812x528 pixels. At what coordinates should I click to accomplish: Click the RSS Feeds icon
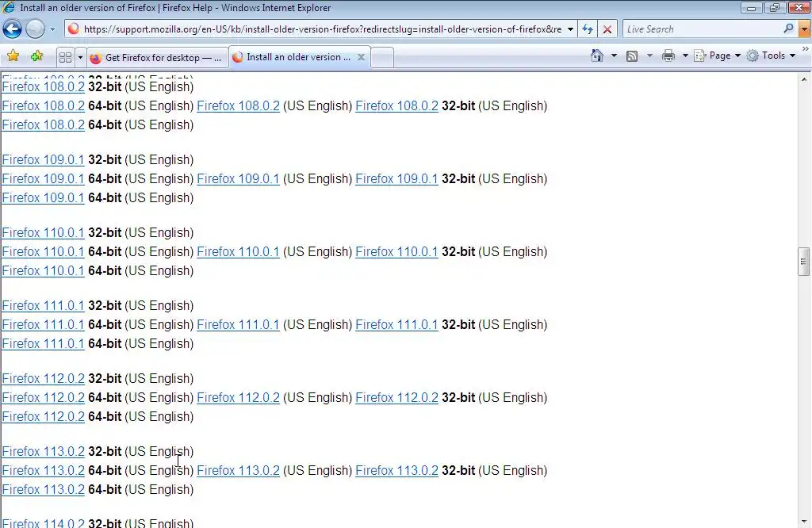point(632,56)
